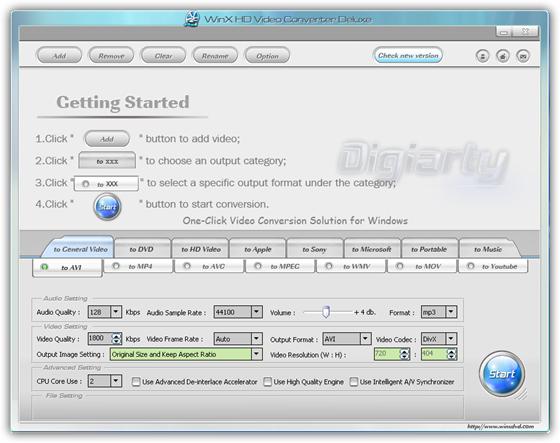Select the to WMV format option
This screenshot has width=560, height=443.
[x=351, y=267]
